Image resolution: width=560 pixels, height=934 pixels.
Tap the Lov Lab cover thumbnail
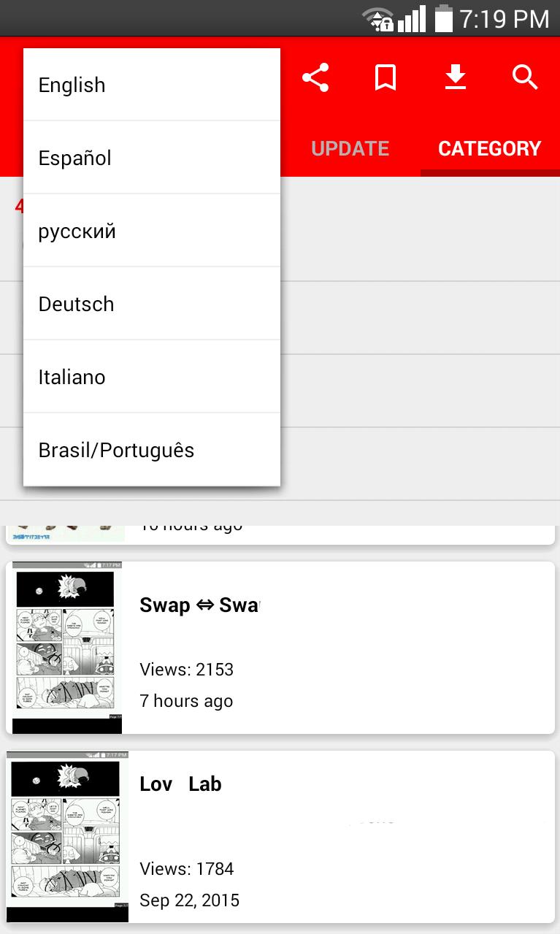67,837
